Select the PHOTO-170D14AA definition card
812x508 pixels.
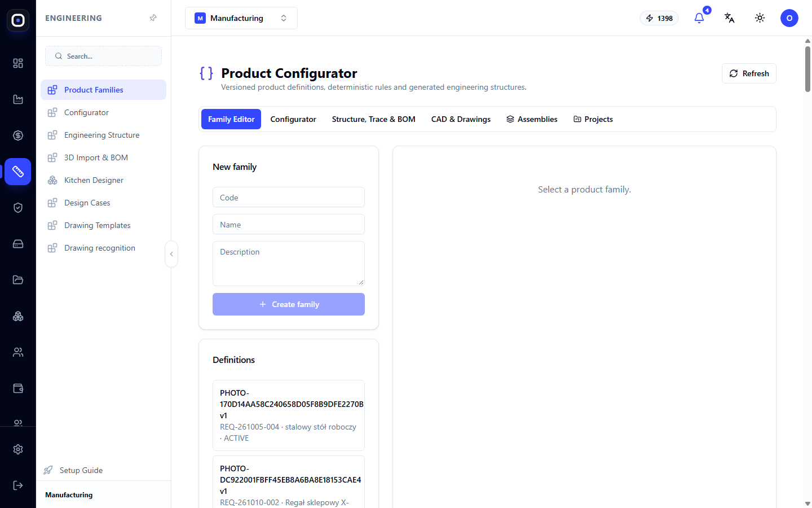click(289, 415)
